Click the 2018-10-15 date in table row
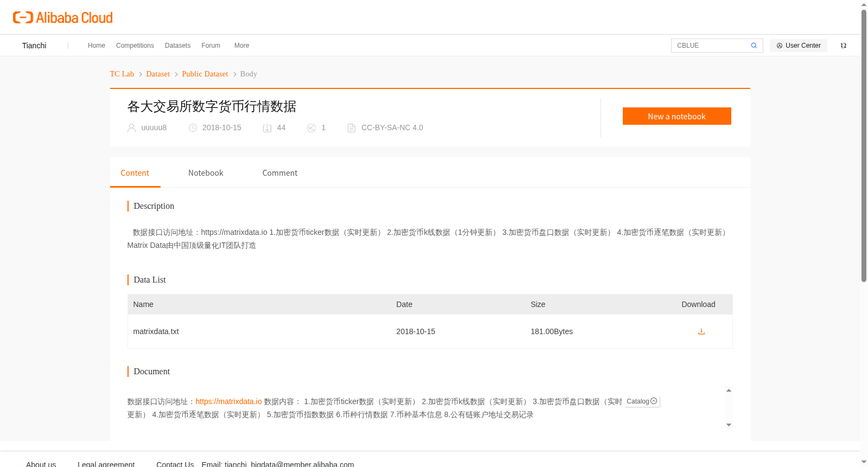868x467 pixels. click(x=416, y=331)
